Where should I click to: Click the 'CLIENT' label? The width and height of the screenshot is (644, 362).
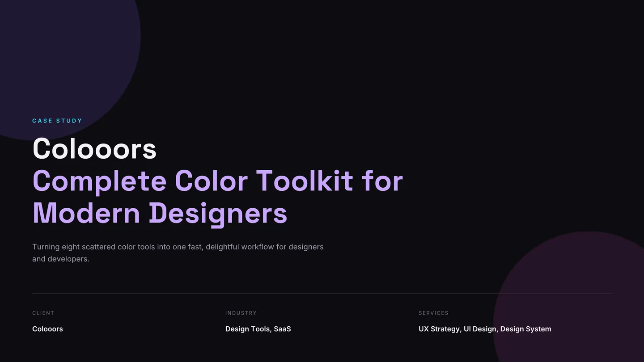pos(43,313)
